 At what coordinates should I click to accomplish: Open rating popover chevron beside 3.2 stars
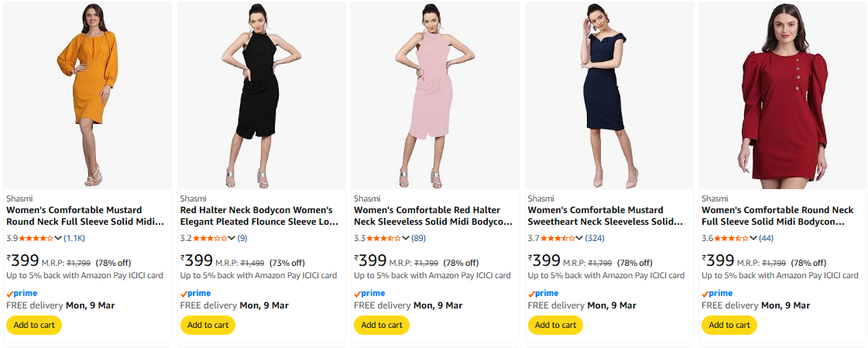(x=232, y=238)
